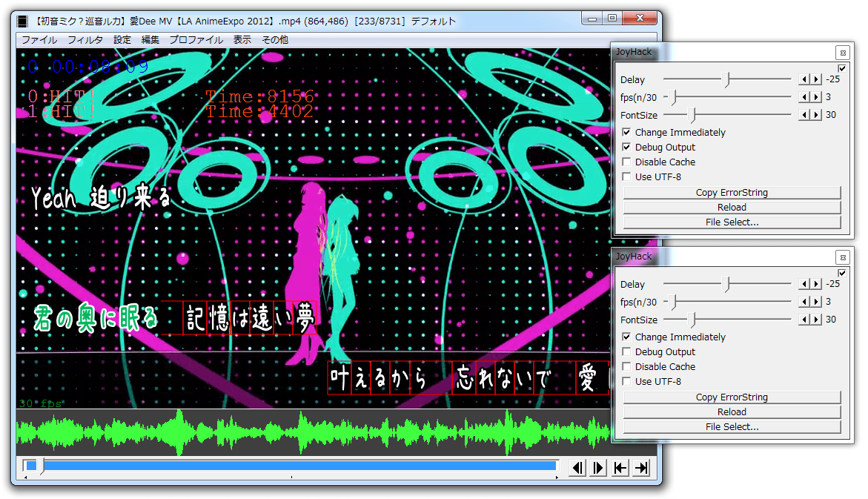Screen dimensions: 868x499
Task: Click the fps(n/30) slider in upper JoyHack
Action: coord(727,97)
